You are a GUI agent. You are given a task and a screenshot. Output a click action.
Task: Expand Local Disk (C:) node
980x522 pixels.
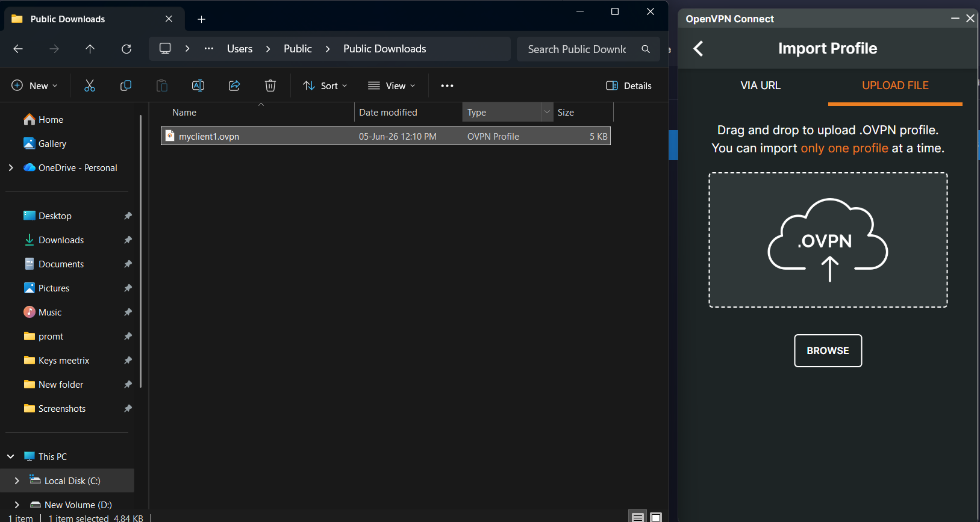pyautogui.click(x=17, y=480)
